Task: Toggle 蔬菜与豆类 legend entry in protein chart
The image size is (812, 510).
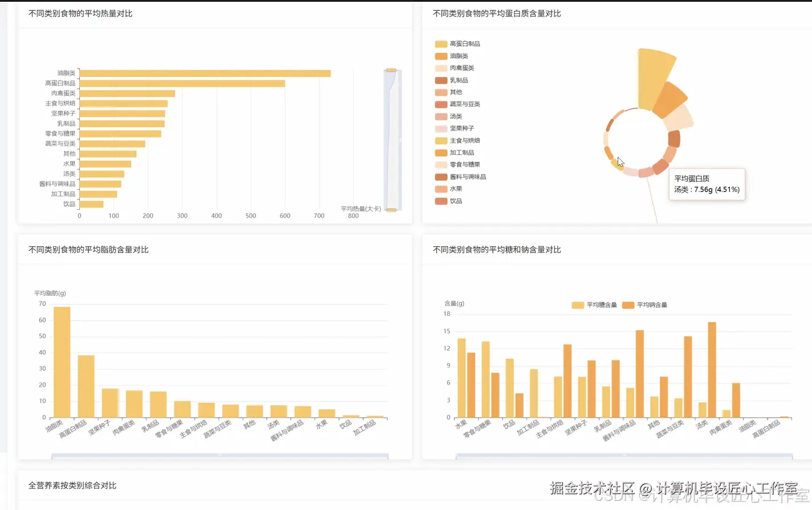Action: coord(458,104)
